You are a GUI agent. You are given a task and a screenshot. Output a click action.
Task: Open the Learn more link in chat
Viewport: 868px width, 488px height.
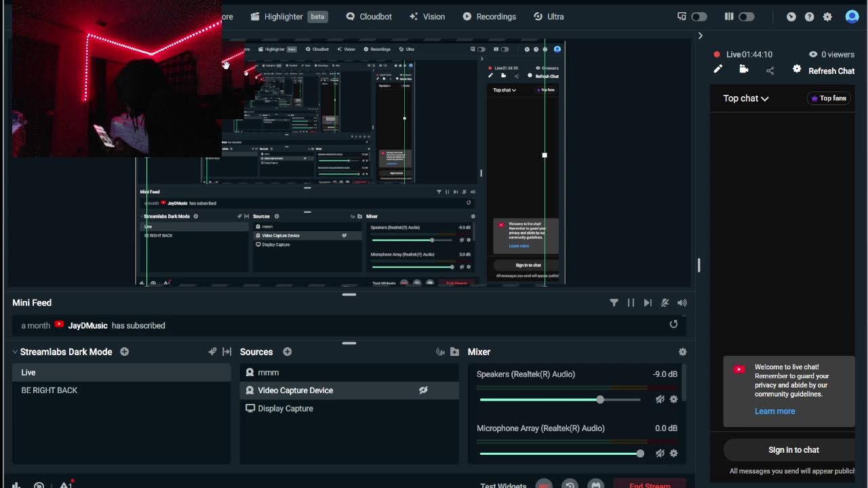pyautogui.click(x=775, y=411)
